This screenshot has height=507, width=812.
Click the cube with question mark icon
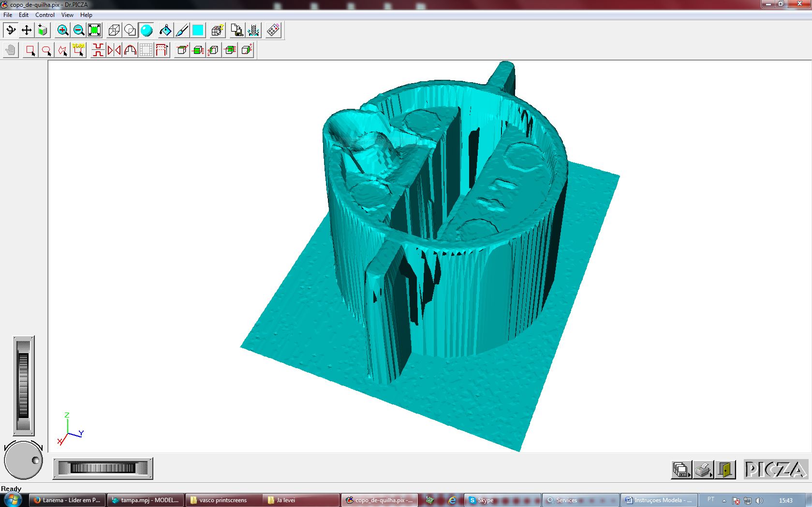(x=217, y=30)
